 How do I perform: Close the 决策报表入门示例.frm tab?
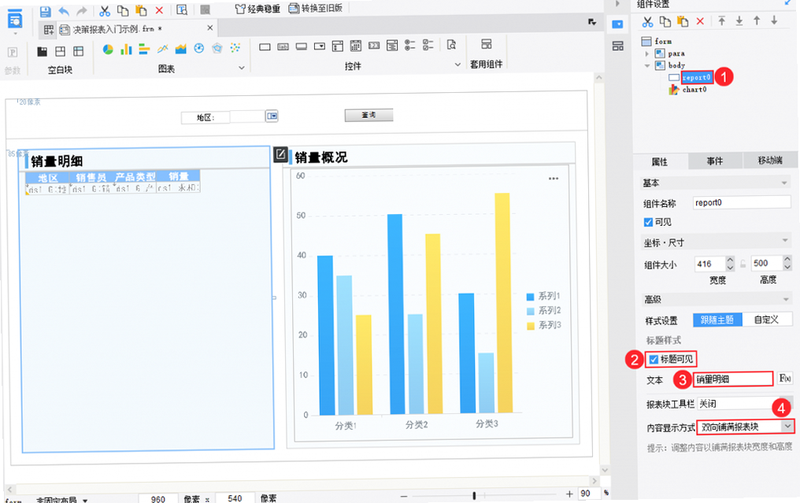point(210,28)
